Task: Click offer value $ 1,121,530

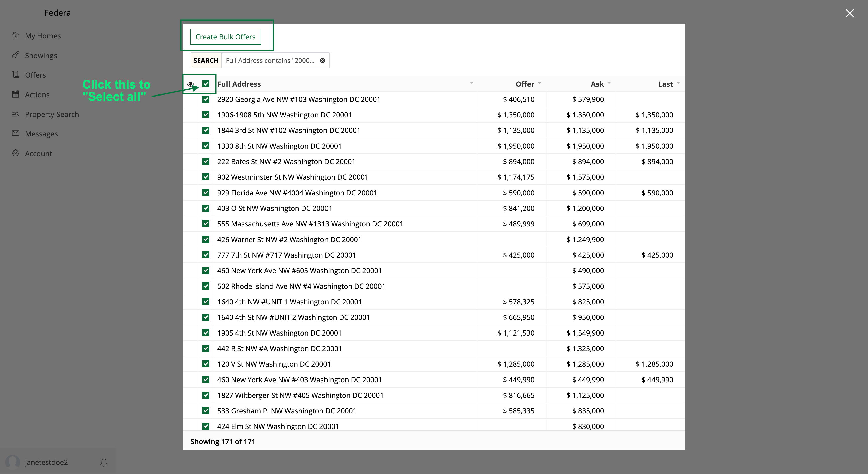Action: (516, 333)
